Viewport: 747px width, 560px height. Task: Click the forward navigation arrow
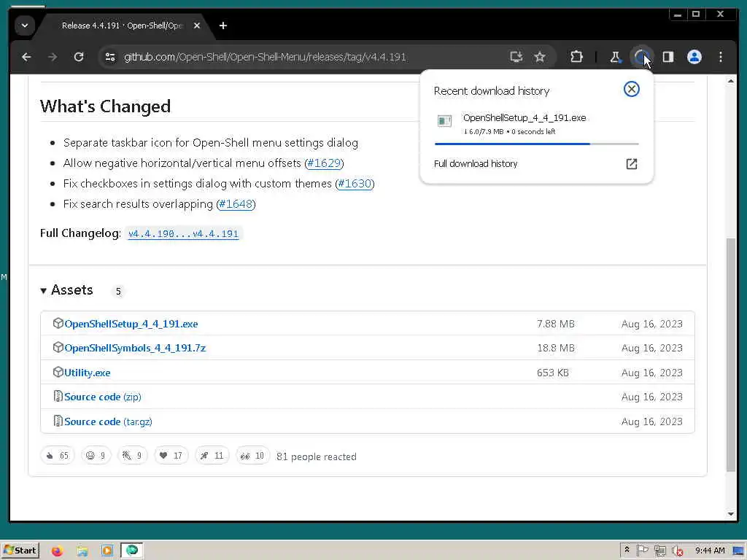click(53, 57)
